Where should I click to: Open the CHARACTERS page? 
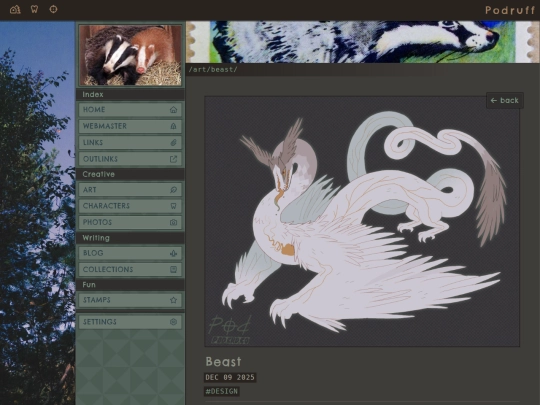tap(130, 206)
